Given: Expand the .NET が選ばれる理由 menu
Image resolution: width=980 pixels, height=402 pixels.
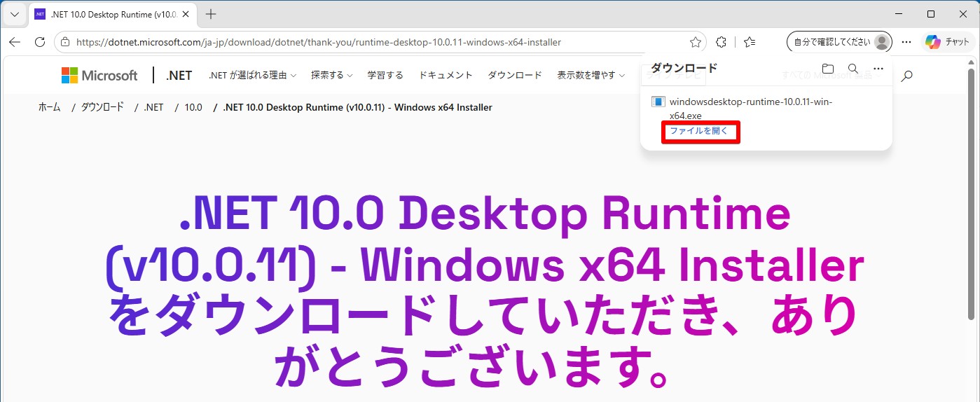Looking at the screenshot, I should pyautogui.click(x=252, y=75).
